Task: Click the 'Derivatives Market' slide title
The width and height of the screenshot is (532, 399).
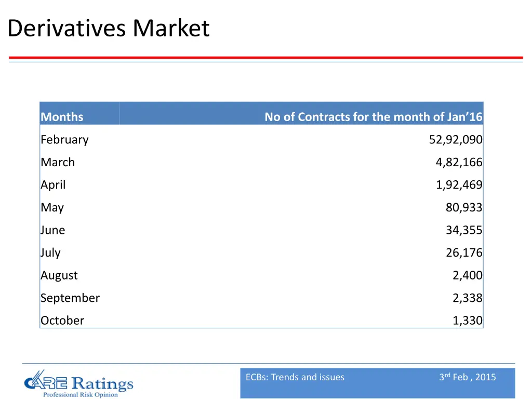Action: 108,28
